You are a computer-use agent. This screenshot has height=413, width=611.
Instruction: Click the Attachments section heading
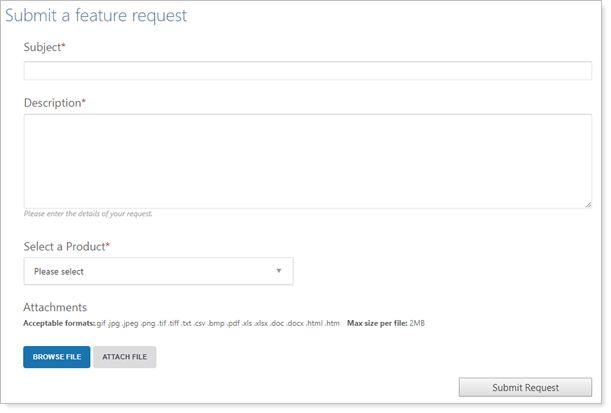tap(55, 307)
